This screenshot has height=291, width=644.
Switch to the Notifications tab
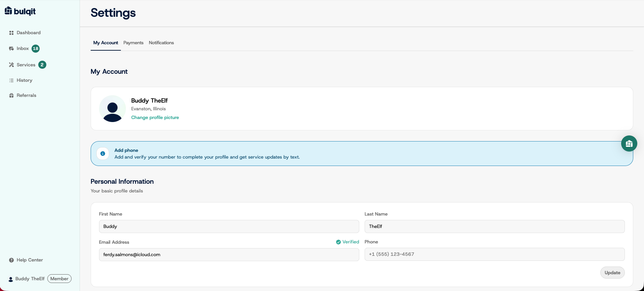[161, 43]
